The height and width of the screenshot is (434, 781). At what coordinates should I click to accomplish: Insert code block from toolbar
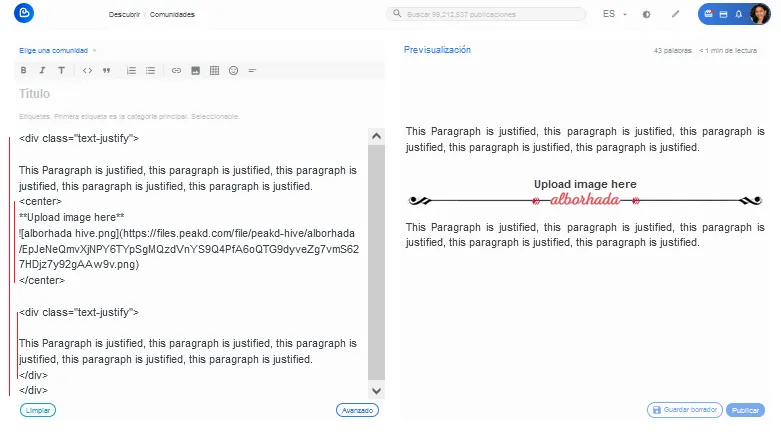coord(87,71)
